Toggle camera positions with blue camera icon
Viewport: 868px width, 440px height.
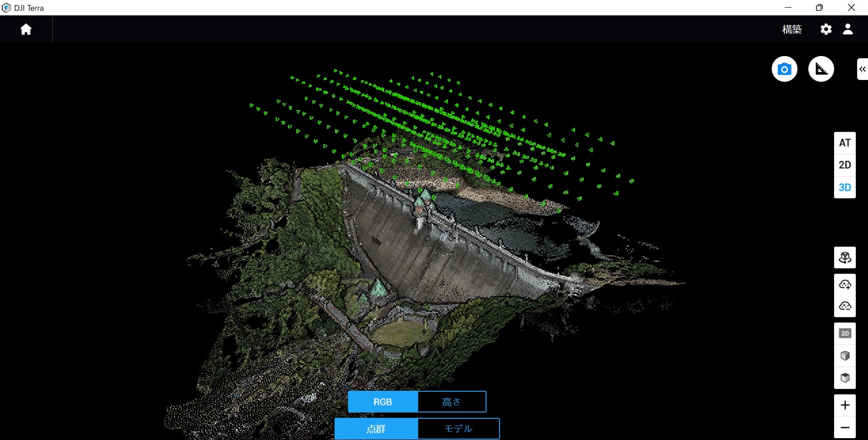784,69
